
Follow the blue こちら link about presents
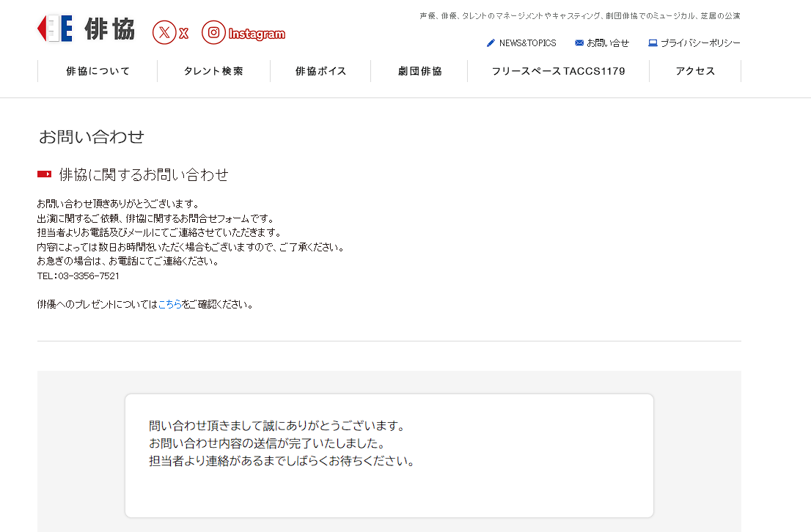(170, 305)
